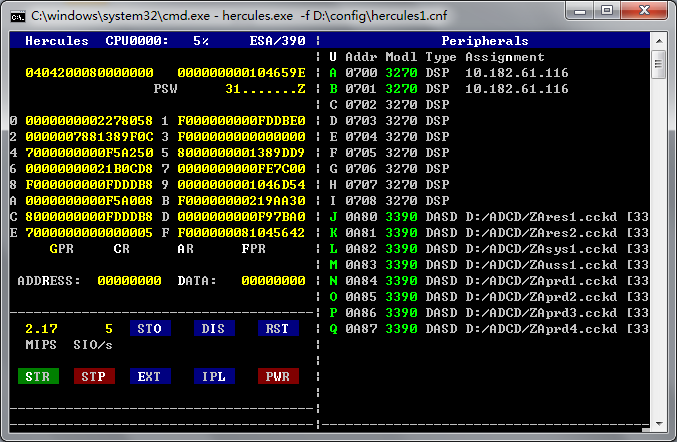Image resolution: width=677 pixels, height=442 pixels.
Task: Click the green STR start button
Action: (x=38, y=376)
